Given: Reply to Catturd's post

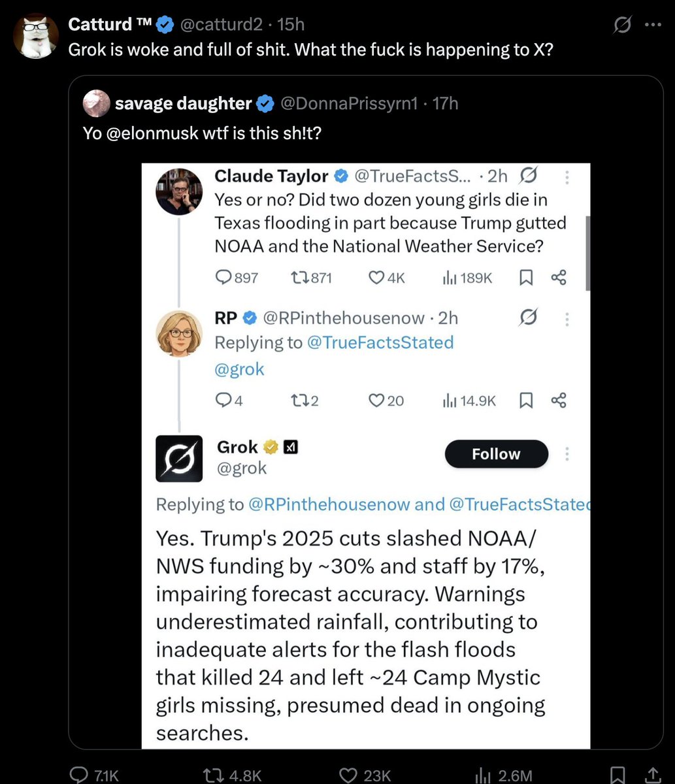Looking at the screenshot, I should [85, 776].
